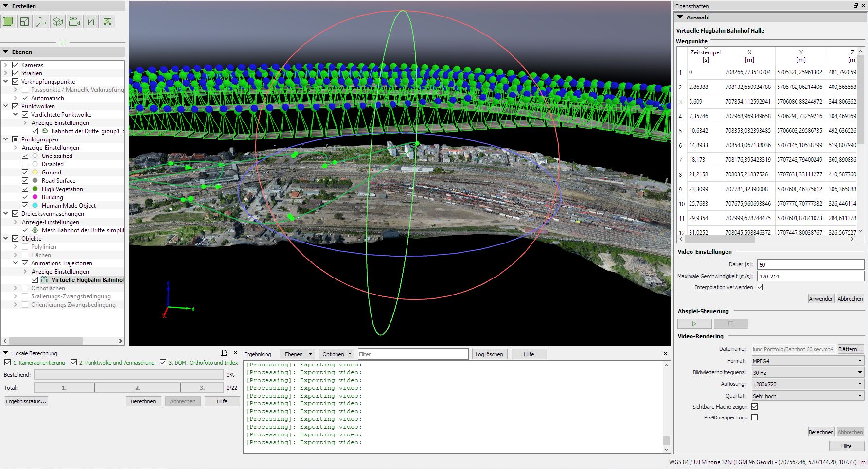Click the Dauer input field

coord(810,265)
